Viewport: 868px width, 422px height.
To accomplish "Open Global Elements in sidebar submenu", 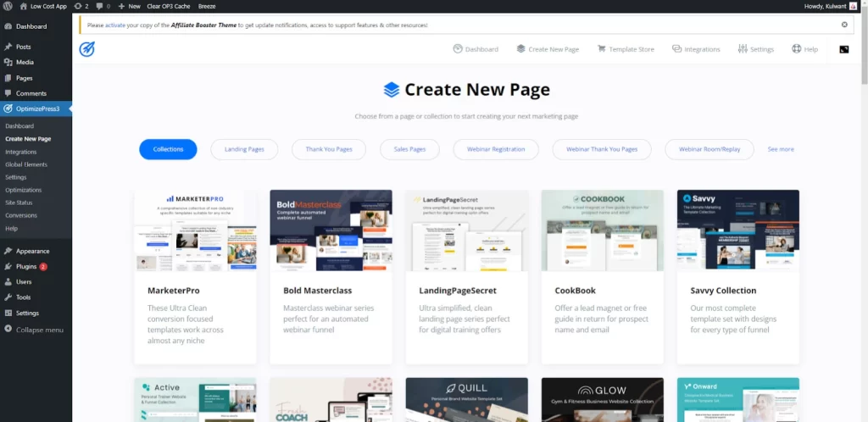I will (x=26, y=164).
